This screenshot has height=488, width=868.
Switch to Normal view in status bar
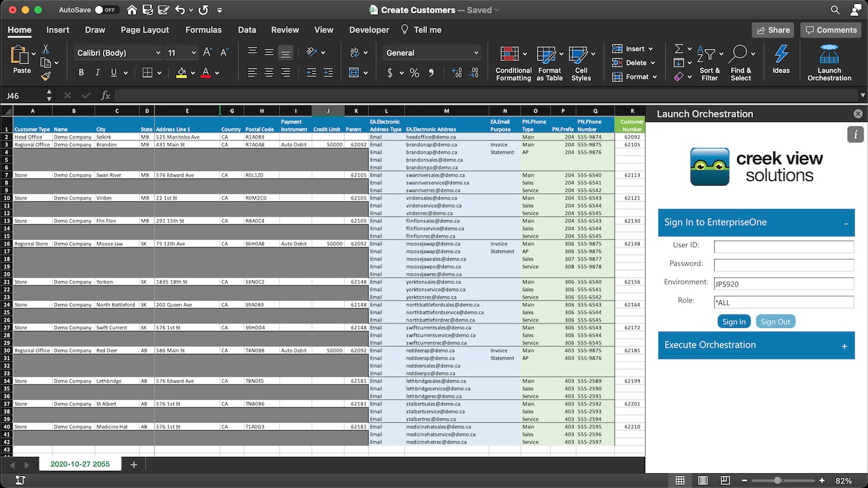[x=680, y=480]
